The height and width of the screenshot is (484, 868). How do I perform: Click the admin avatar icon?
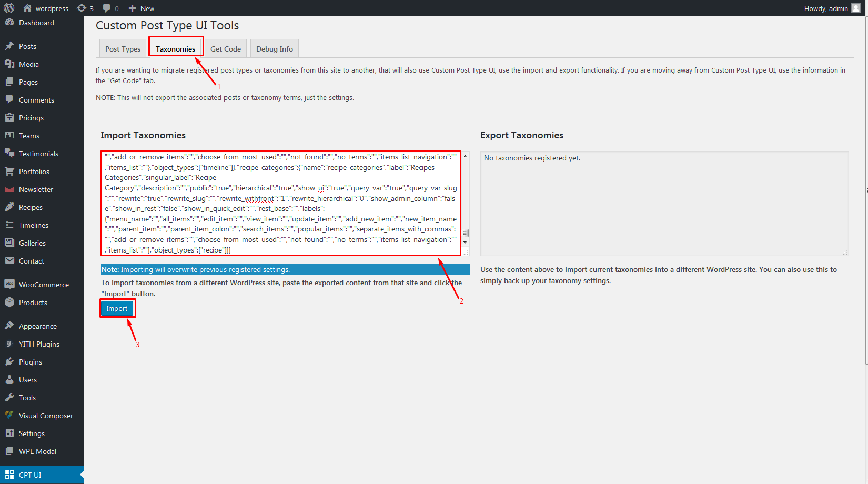[856, 8]
